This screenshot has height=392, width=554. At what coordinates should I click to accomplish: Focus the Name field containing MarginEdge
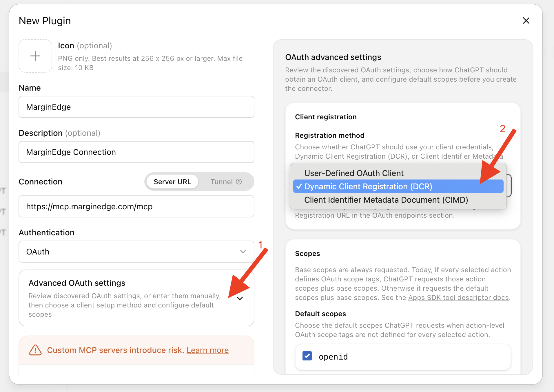(136, 107)
